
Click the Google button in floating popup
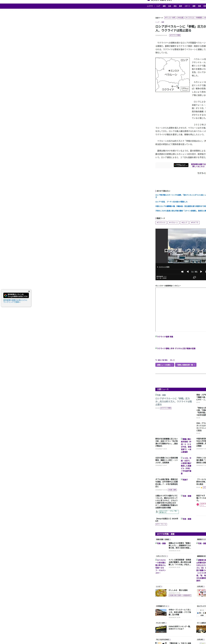(16, 295)
